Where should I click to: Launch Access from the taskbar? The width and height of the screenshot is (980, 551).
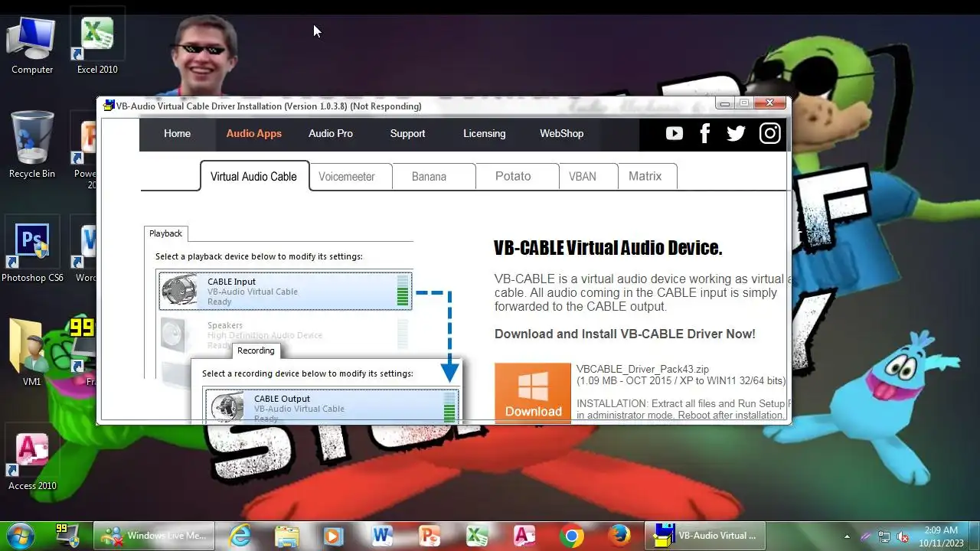tap(524, 536)
